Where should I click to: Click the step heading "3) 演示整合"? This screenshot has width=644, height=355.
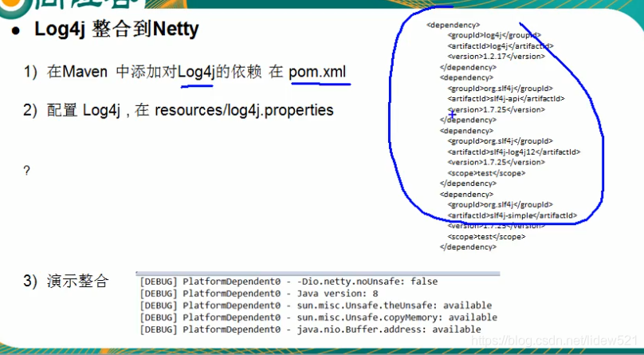(x=66, y=281)
